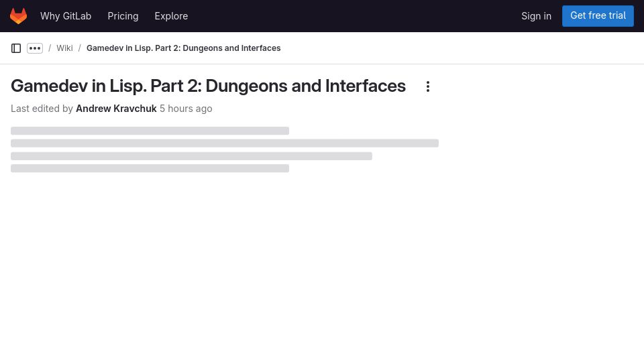Viewport: 644px width, 362px height.
Task: Toggle the sidebar panel icon
Action: (16, 48)
